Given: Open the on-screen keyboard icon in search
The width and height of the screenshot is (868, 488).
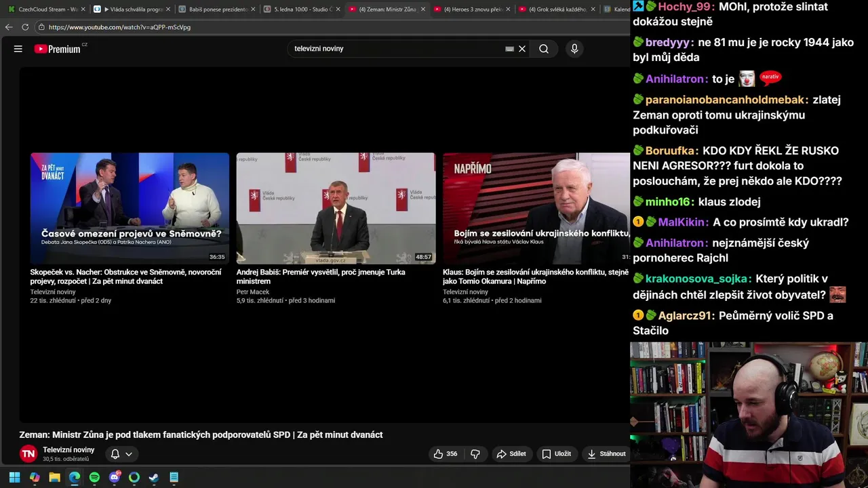Looking at the screenshot, I should (x=509, y=49).
